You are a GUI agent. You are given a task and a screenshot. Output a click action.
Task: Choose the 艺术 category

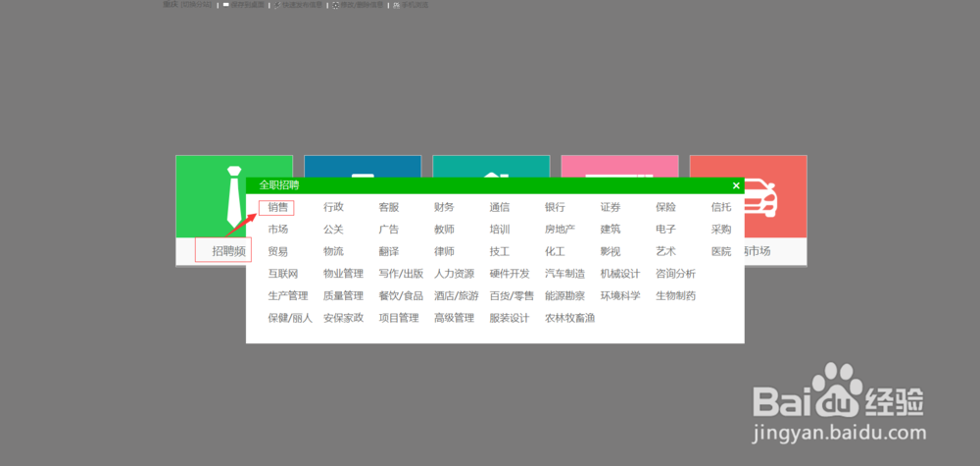point(665,251)
